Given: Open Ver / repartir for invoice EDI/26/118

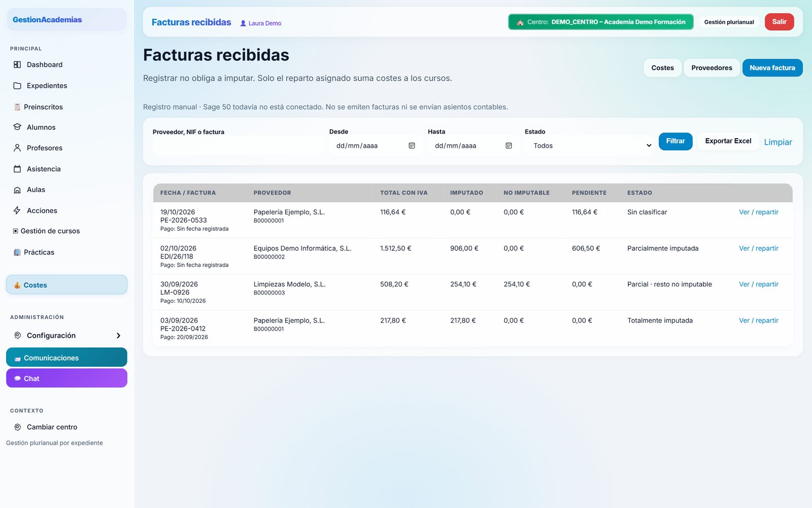Looking at the screenshot, I should 759,248.
